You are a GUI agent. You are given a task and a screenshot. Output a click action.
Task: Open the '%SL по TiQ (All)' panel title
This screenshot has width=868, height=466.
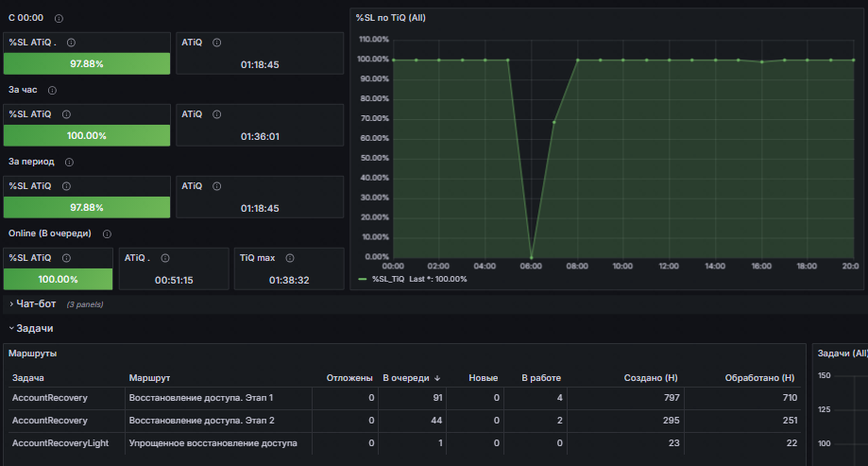(x=391, y=18)
